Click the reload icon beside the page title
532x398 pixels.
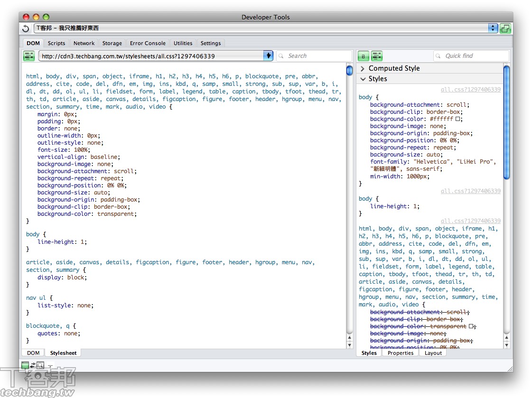(x=26, y=28)
